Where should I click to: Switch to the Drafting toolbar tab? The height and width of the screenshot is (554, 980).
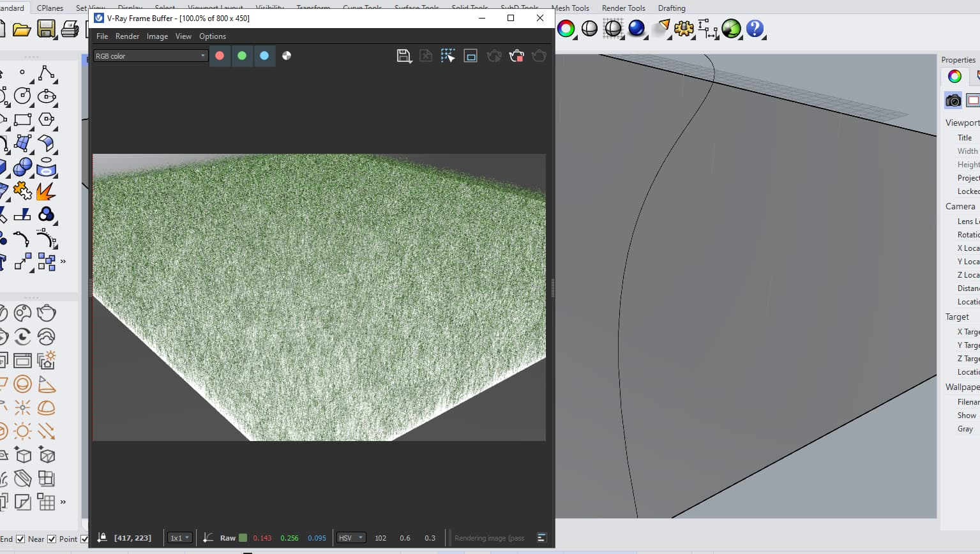(x=672, y=8)
